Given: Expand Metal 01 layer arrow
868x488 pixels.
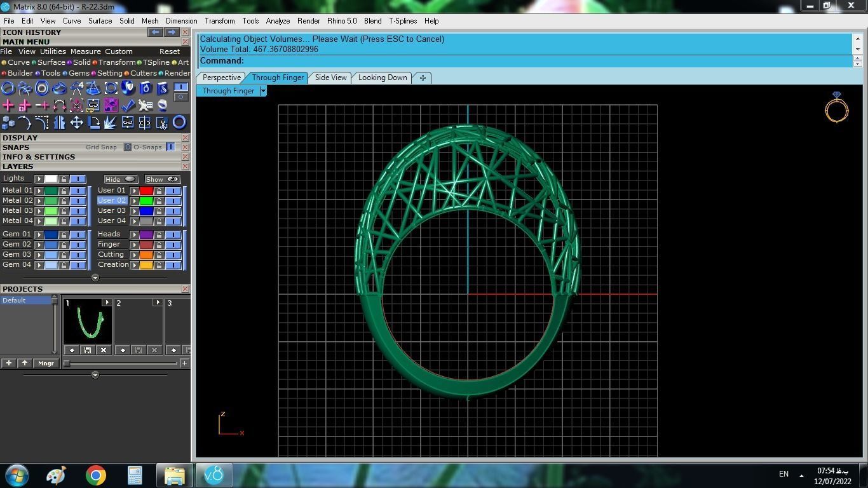Looking at the screenshot, I should click(x=39, y=190).
